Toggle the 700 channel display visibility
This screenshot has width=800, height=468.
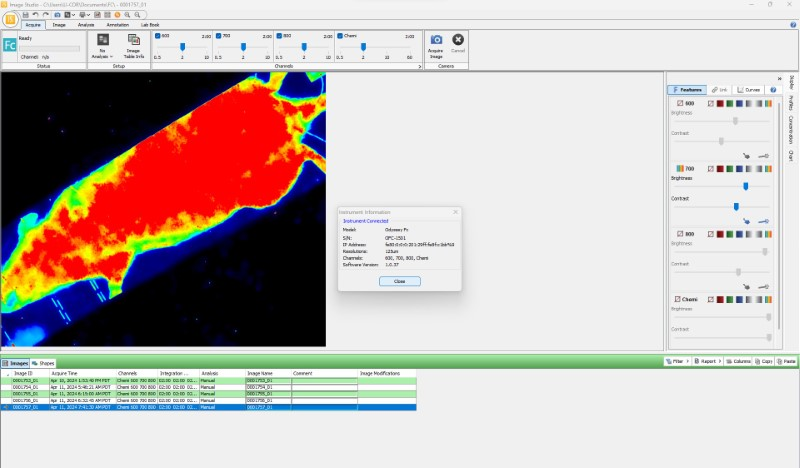(x=680, y=168)
